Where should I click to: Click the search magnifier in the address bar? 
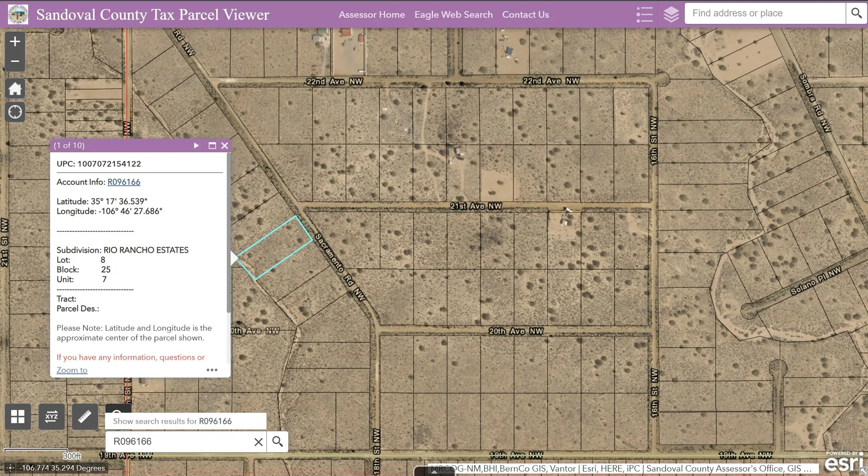click(856, 13)
